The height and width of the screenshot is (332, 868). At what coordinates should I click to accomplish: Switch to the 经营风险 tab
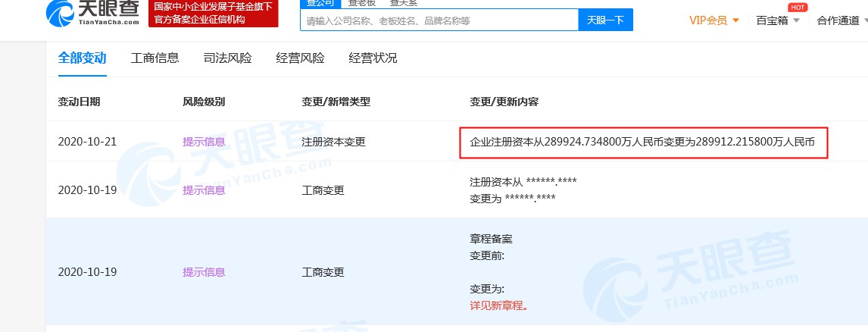[x=300, y=58]
